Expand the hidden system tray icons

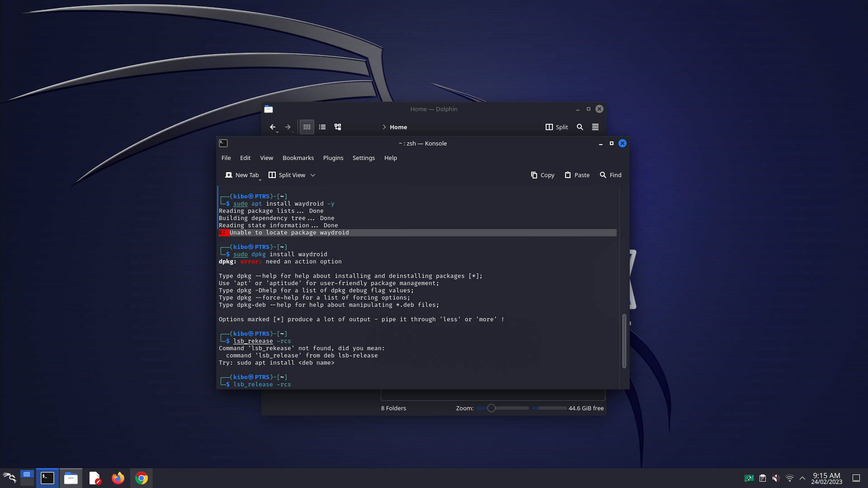[x=802, y=478]
